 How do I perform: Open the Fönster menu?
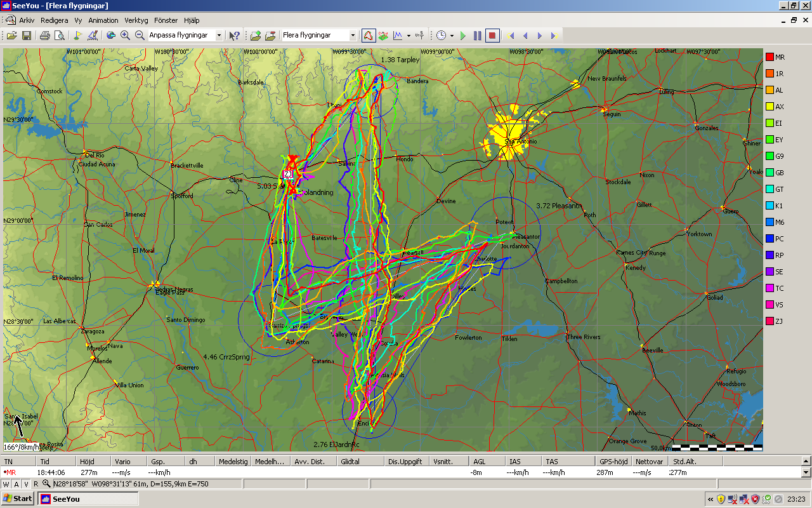(x=166, y=20)
